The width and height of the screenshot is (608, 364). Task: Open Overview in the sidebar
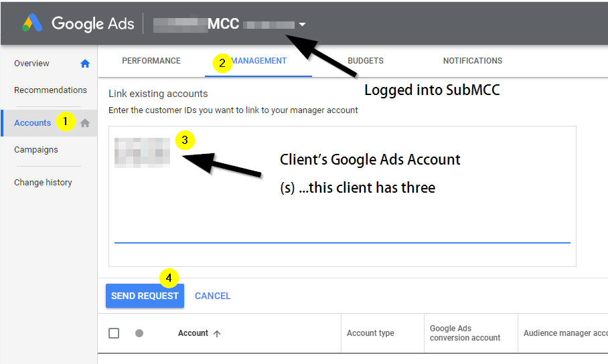click(x=31, y=63)
